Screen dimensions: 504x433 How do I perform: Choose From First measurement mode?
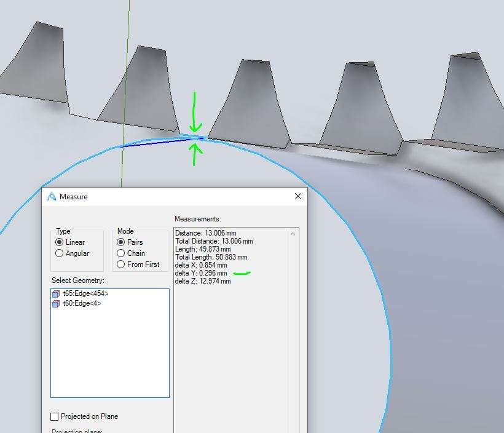pos(120,264)
